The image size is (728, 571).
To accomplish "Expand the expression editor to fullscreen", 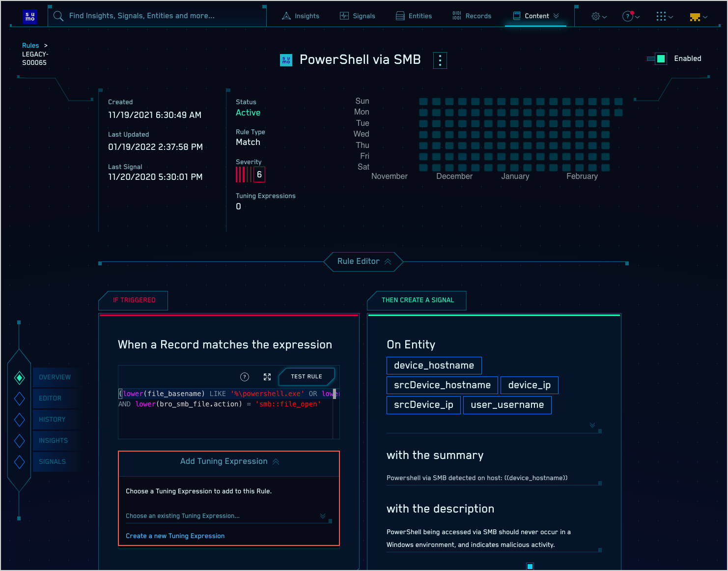I will click(x=267, y=377).
